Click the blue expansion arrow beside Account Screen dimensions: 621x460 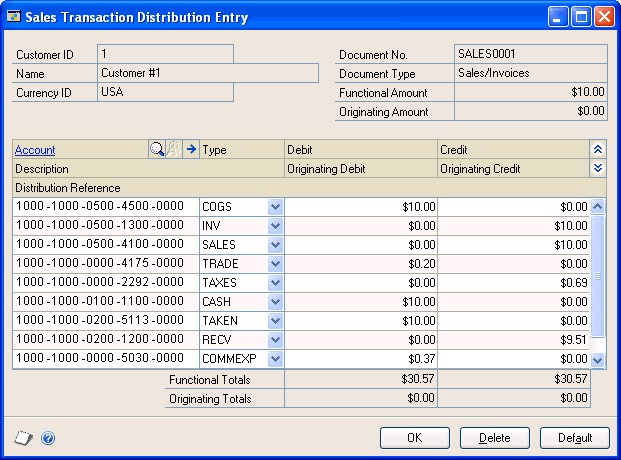191,149
